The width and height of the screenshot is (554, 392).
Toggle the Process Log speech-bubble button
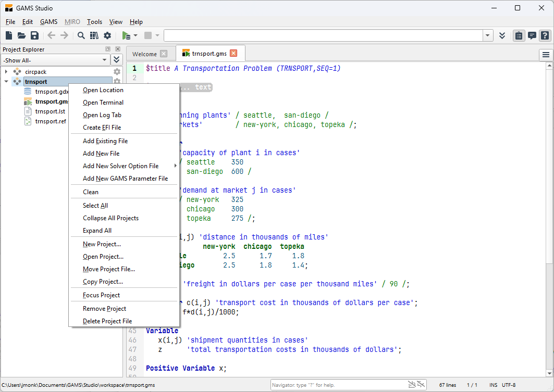(532, 35)
